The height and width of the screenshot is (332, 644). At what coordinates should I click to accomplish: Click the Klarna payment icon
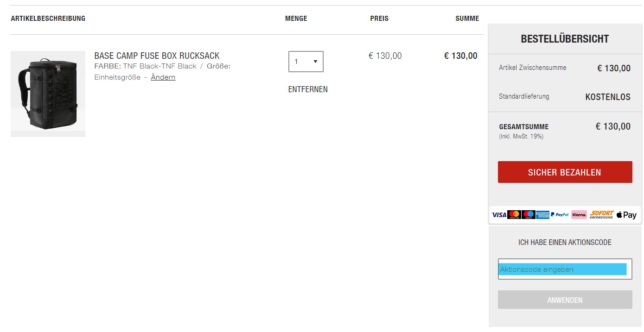[x=579, y=215]
